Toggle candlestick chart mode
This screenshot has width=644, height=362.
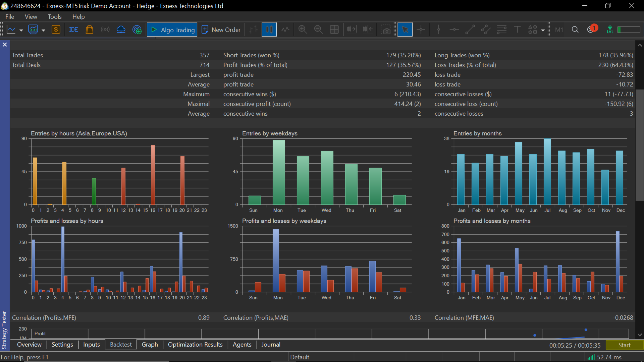coord(269,30)
